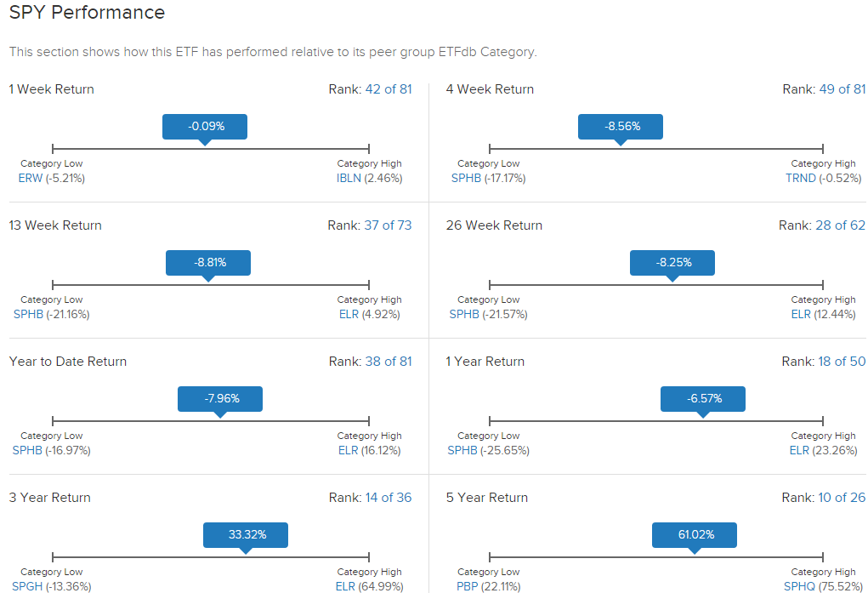Viewport: 868px width, 593px height.
Task: Click the 61.02% marker on 5 Year bar
Action: [695, 535]
